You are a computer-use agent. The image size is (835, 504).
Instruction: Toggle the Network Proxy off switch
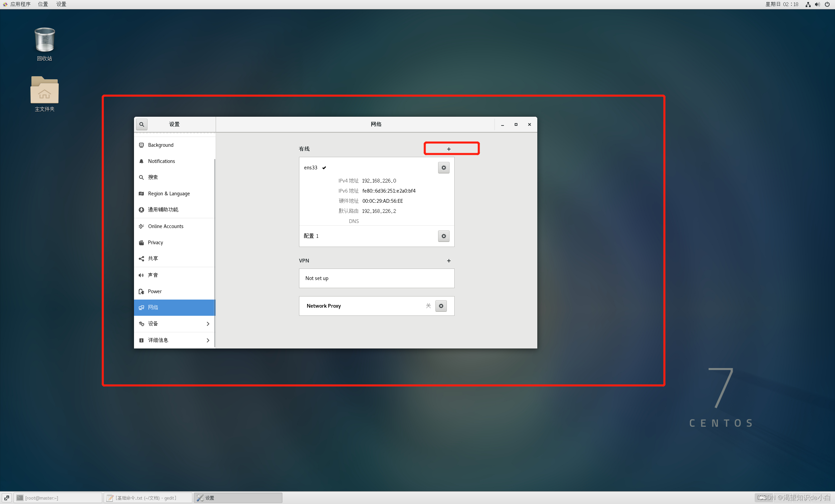tap(429, 305)
